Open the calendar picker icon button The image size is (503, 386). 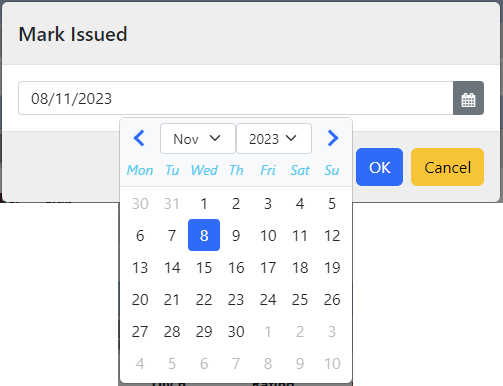468,98
